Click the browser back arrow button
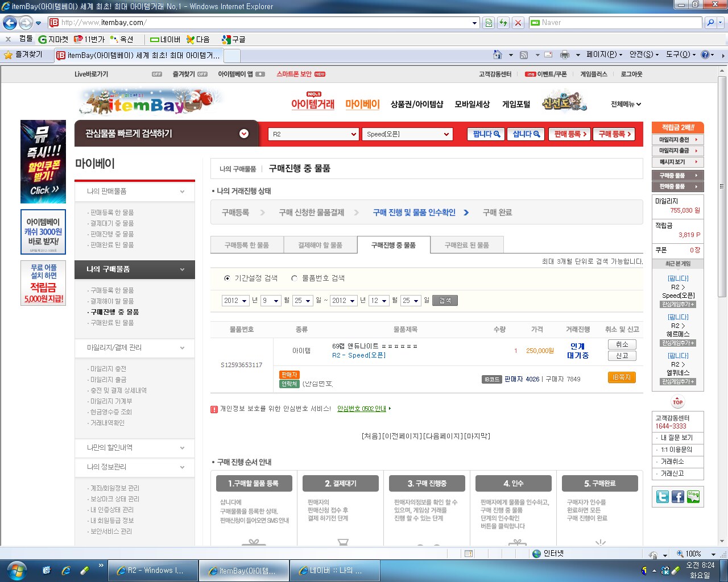 point(10,23)
